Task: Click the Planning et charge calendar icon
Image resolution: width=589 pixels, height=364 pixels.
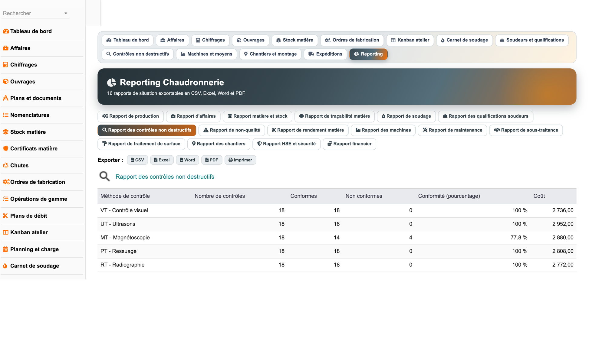Action: (5, 249)
